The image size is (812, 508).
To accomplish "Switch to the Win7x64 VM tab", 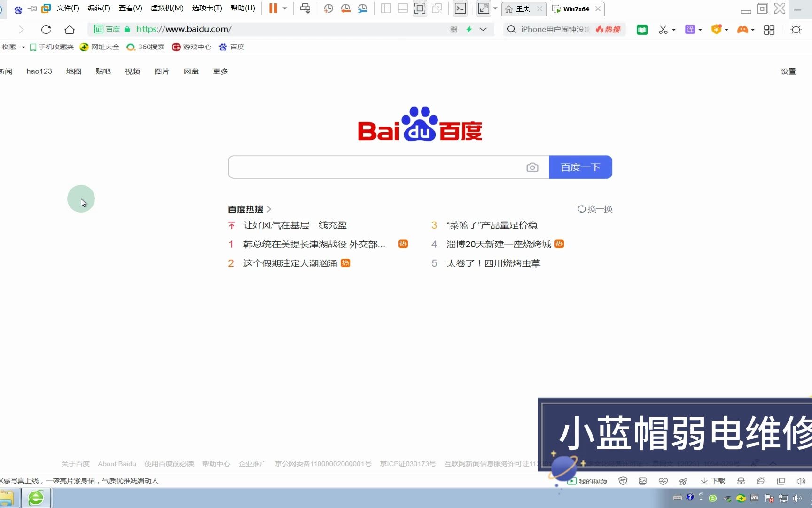I will pos(576,8).
